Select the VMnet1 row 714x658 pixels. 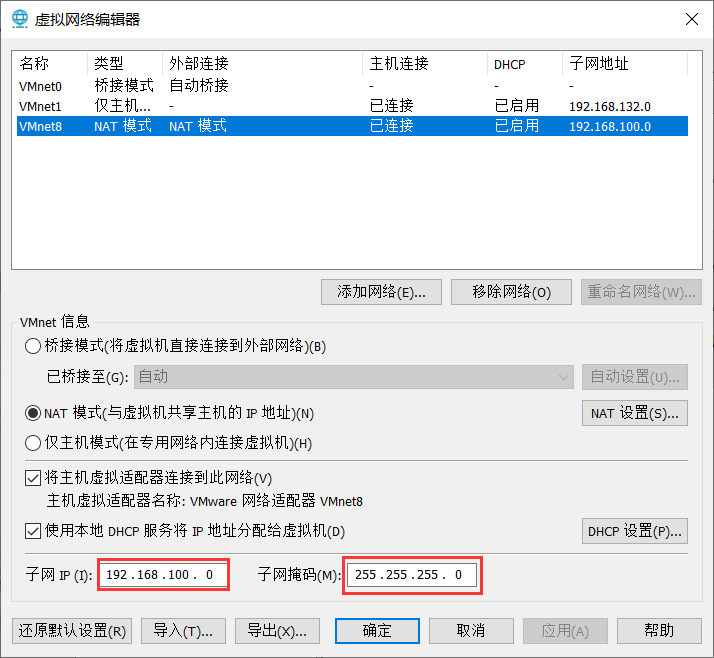(x=352, y=106)
